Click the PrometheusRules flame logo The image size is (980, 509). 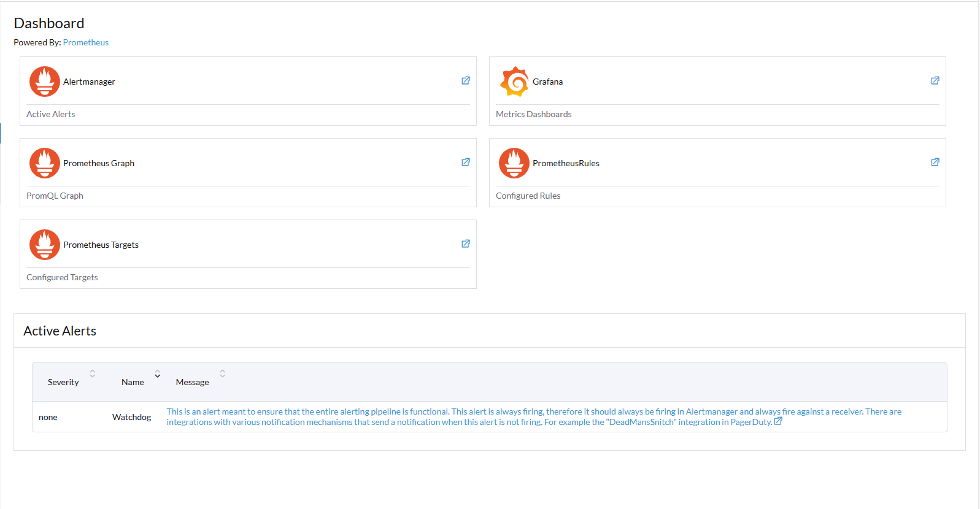point(514,163)
